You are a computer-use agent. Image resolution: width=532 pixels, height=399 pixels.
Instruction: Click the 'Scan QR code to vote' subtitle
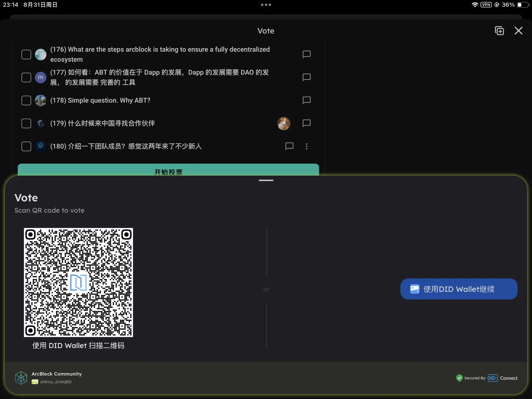(50, 210)
